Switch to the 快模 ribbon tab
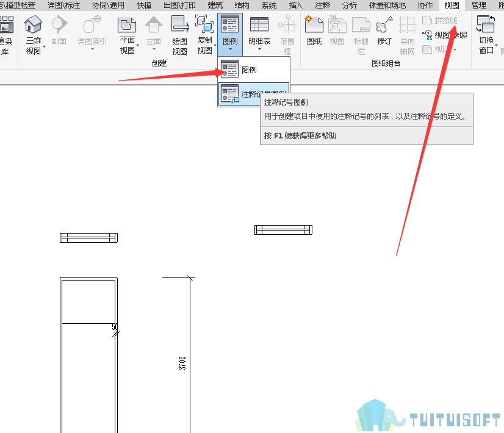This screenshot has width=504, height=433. click(143, 5)
